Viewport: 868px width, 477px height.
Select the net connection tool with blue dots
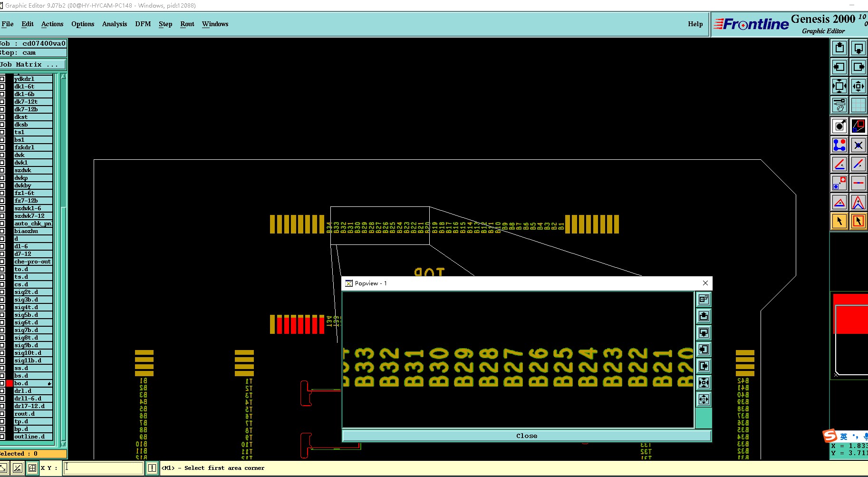click(839, 145)
